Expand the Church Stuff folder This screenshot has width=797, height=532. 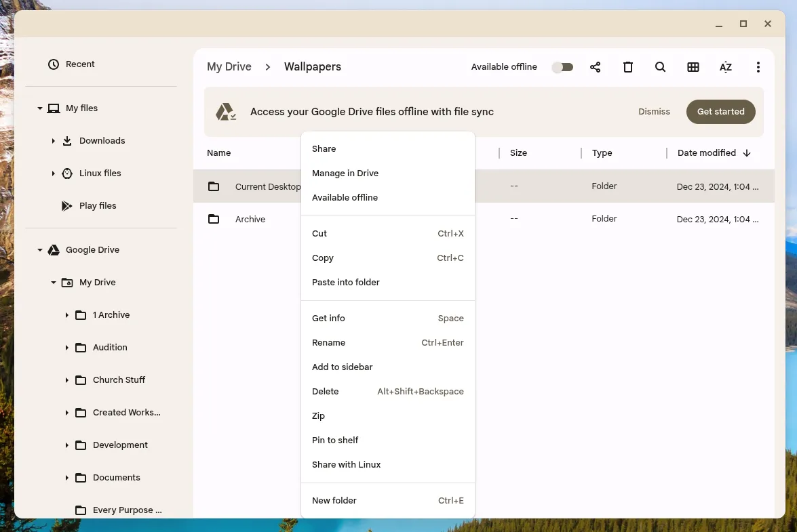pos(67,380)
